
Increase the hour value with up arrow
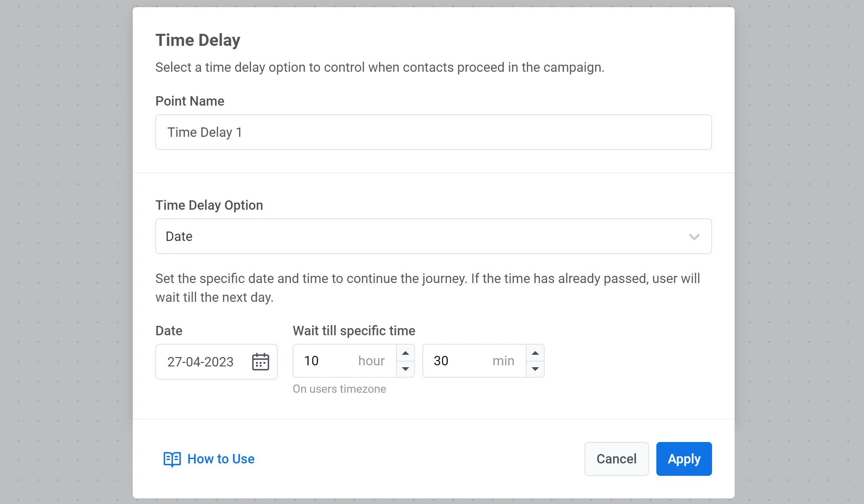405,353
